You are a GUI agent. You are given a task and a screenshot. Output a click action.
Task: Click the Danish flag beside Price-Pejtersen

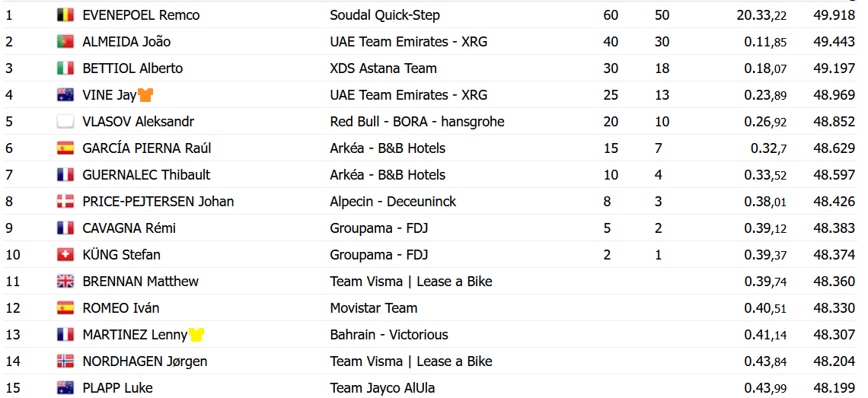click(x=65, y=202)
